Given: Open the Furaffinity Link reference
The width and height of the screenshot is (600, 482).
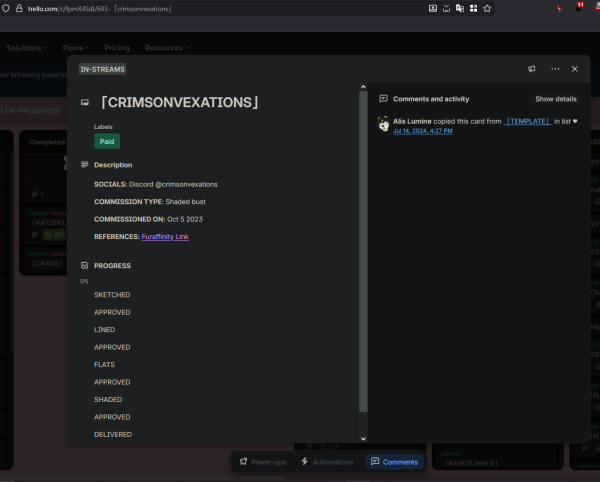Looking at the screenshot, I should (x=165, y=236).
